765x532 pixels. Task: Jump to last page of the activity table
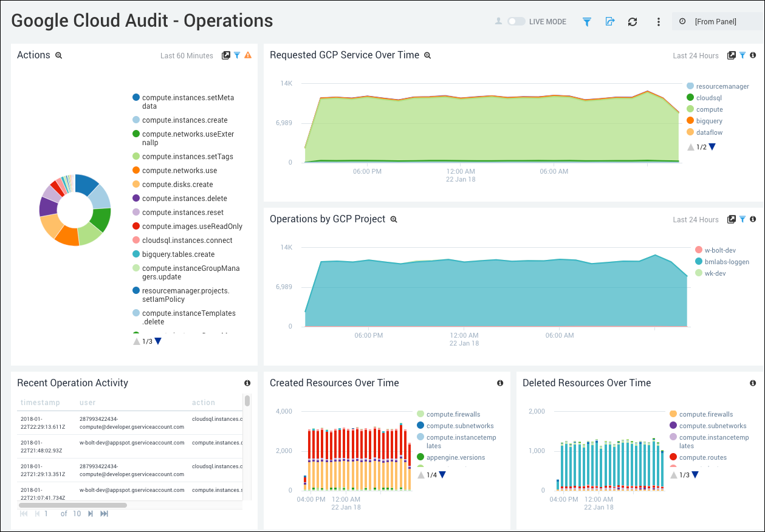tap(103, 513)
